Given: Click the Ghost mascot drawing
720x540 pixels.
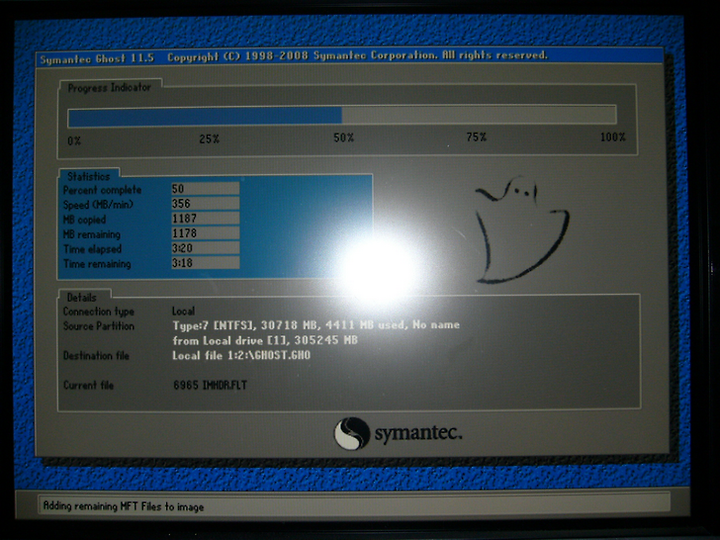Looking at the screenshot, I should [522, 229].
